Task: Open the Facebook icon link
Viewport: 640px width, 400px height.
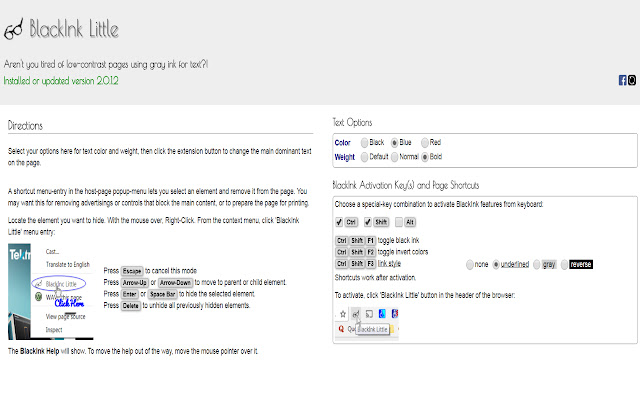Action: (x=622, y=80)
